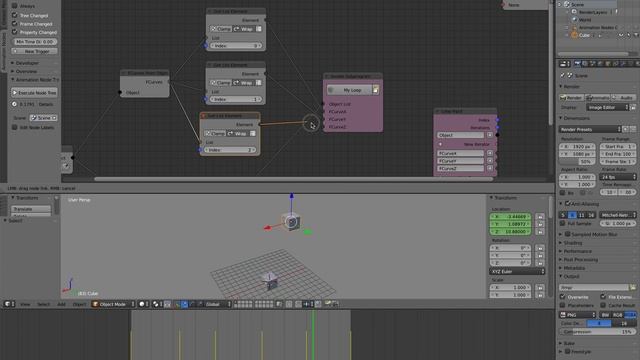Click Clamp on the top Get List Element node

point(220,29)
